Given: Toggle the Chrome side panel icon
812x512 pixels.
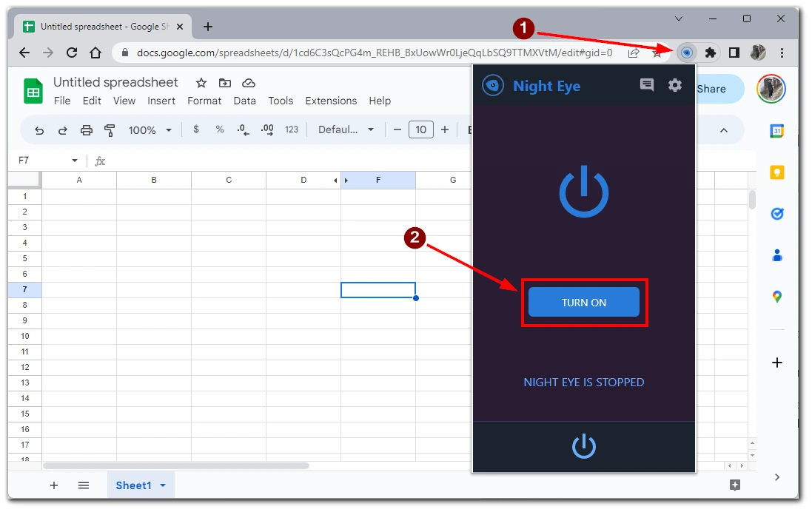Looking at the screenshot, I should coord(734,53).
